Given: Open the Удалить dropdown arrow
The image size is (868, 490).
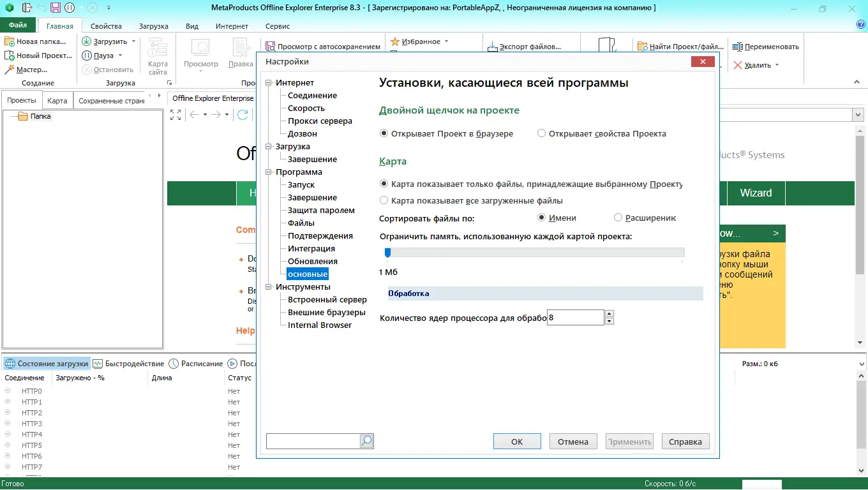Looking at the screenshot, I should 776,65.
